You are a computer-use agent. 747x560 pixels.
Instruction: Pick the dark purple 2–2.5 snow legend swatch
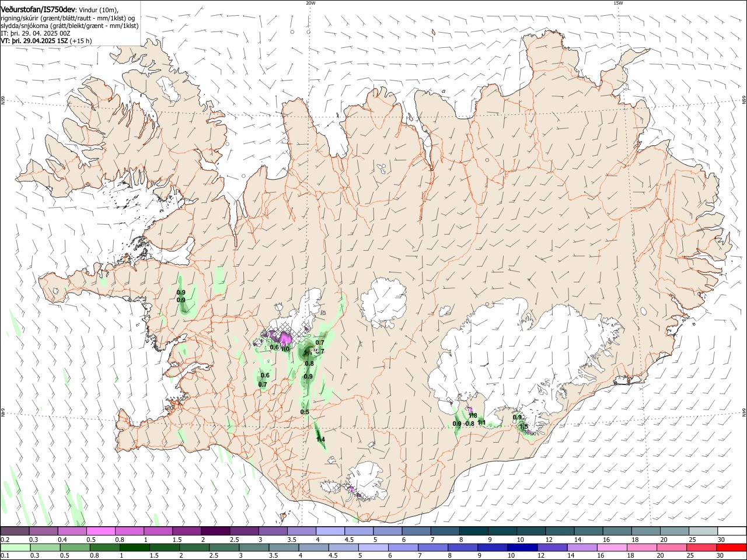(x=215, y=531)
